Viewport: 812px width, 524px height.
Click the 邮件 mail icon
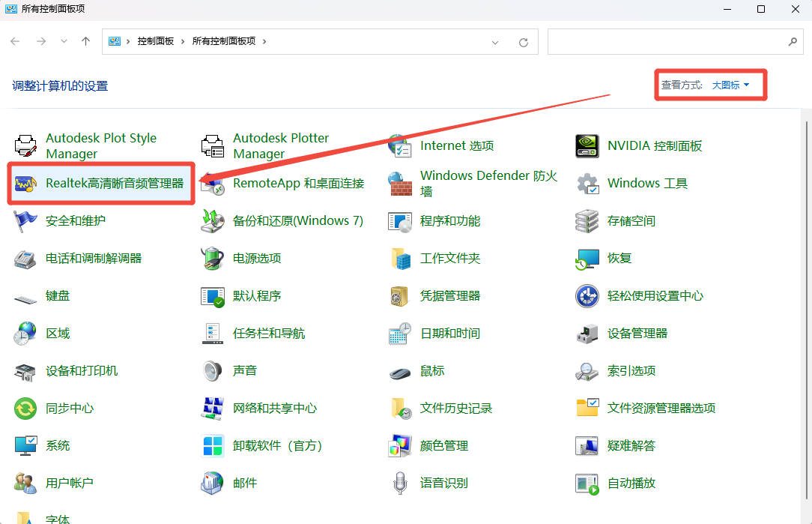point(212,483)
